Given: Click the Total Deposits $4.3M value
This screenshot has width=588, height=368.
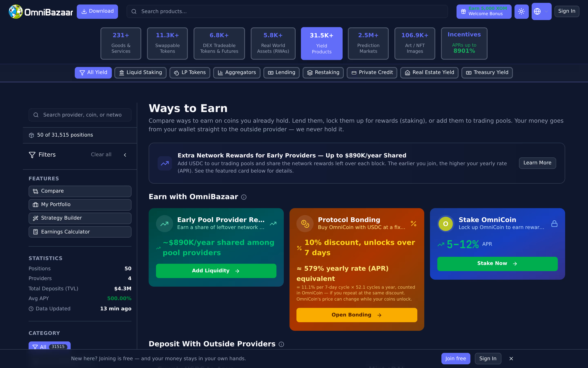Looking at the screenshot, I should coord(123,289).
